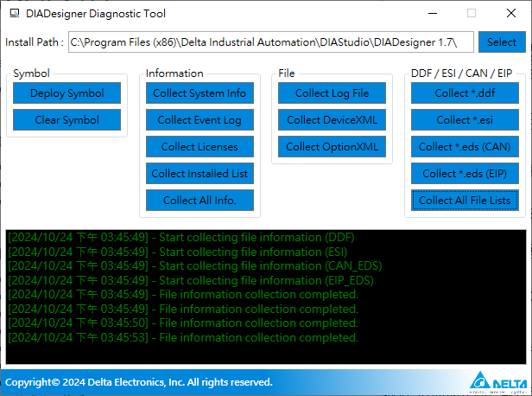532x396 pixels.
Task: Click Collect All File Lists button
Action: pos(465,201)
